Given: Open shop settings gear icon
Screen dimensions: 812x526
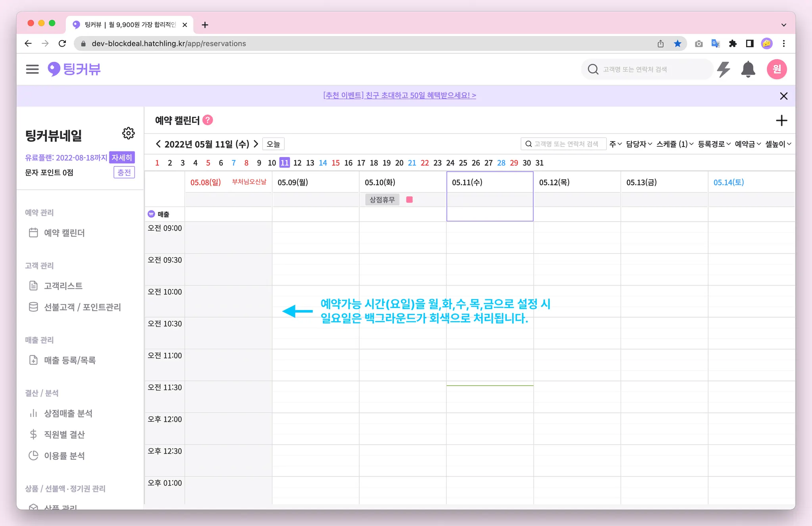Looking at the screenshot, I should [x=128, y=133].
